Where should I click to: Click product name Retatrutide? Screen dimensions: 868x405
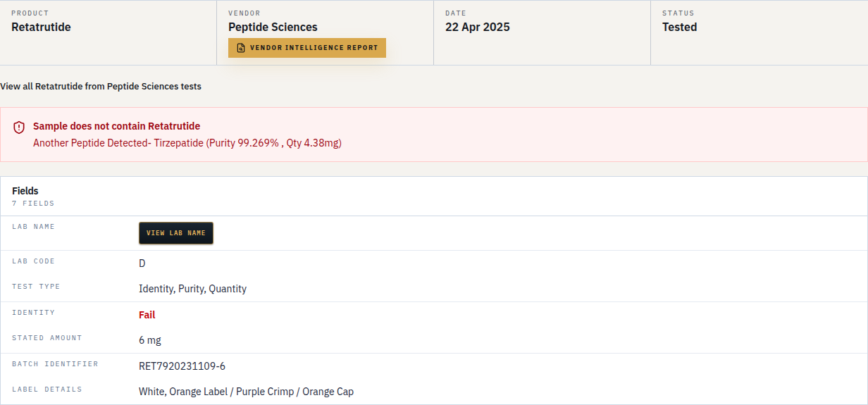(41, 27)
